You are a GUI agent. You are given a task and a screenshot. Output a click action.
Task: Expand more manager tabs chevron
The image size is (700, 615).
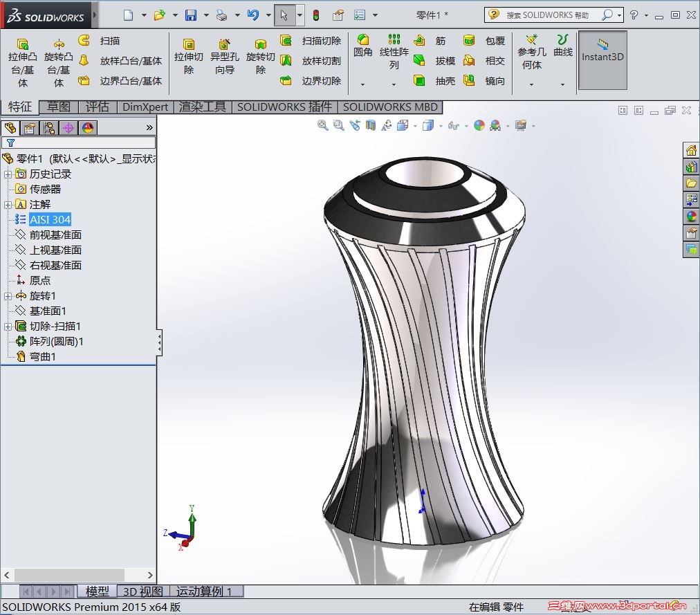[149, 128]
